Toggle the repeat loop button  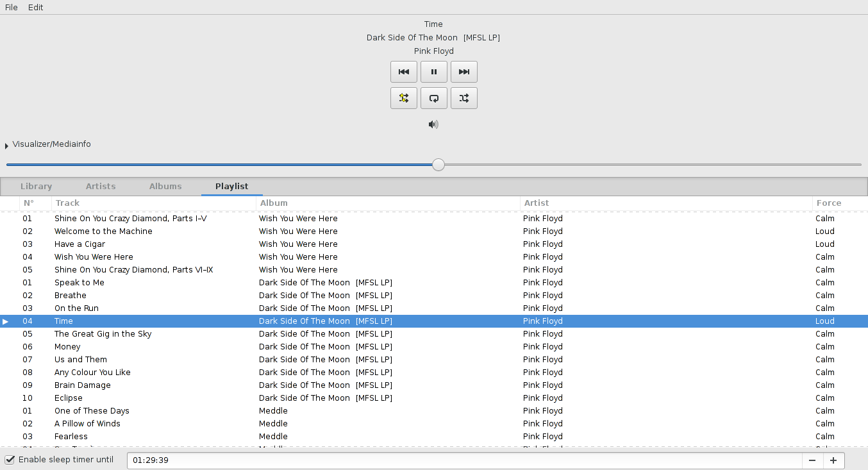point(434,98)
